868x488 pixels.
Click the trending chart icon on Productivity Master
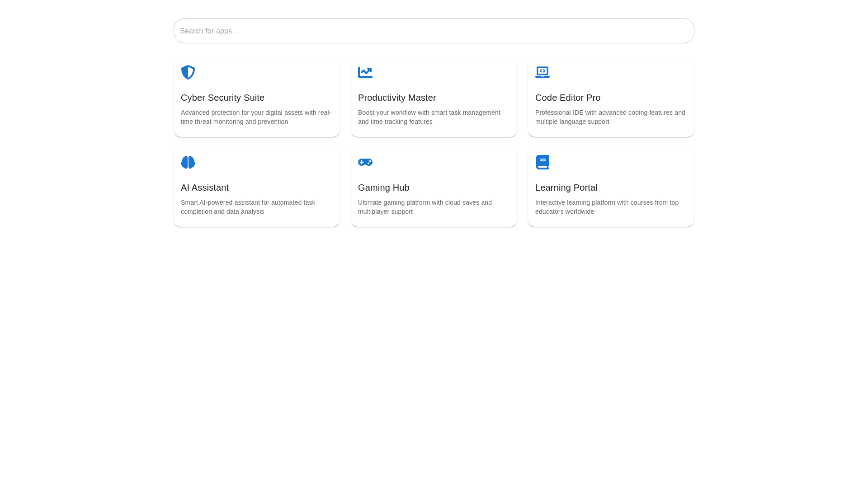point(365,72)
